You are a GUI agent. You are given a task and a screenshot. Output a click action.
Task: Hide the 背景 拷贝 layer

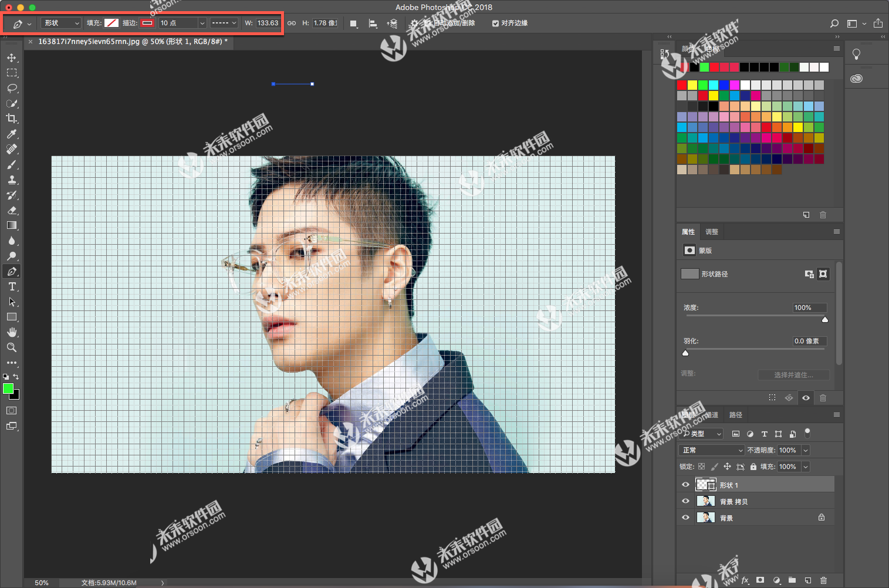click(685, 501)
